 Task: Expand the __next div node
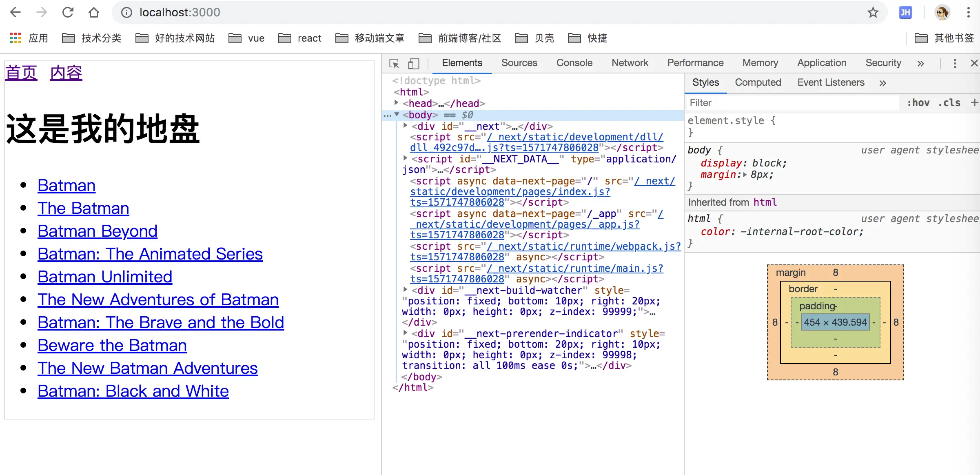click(405, 126)
